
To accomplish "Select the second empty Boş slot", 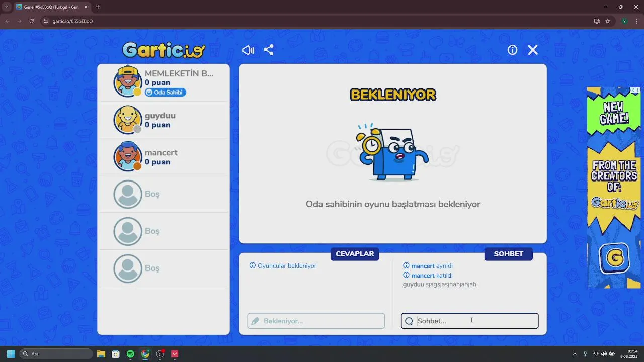I will 164,231.
